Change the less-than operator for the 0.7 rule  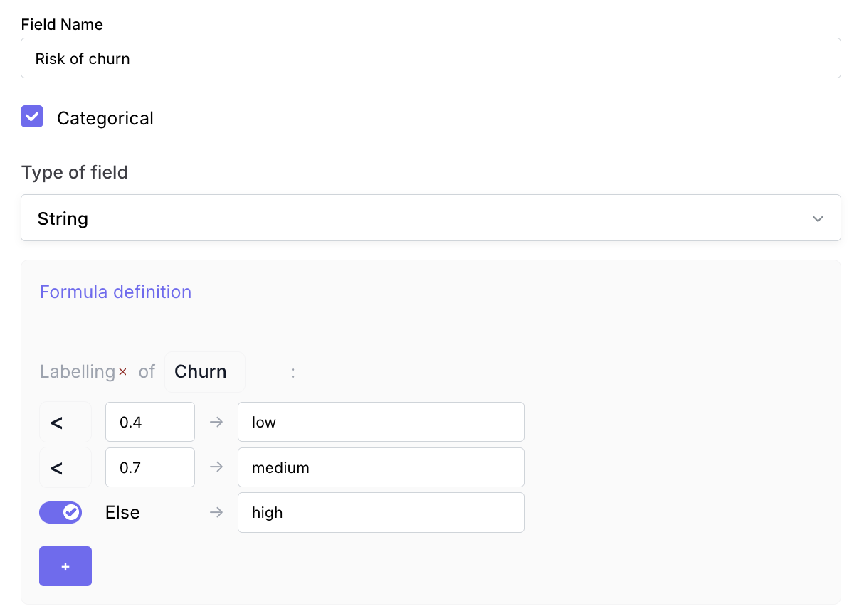65,467
